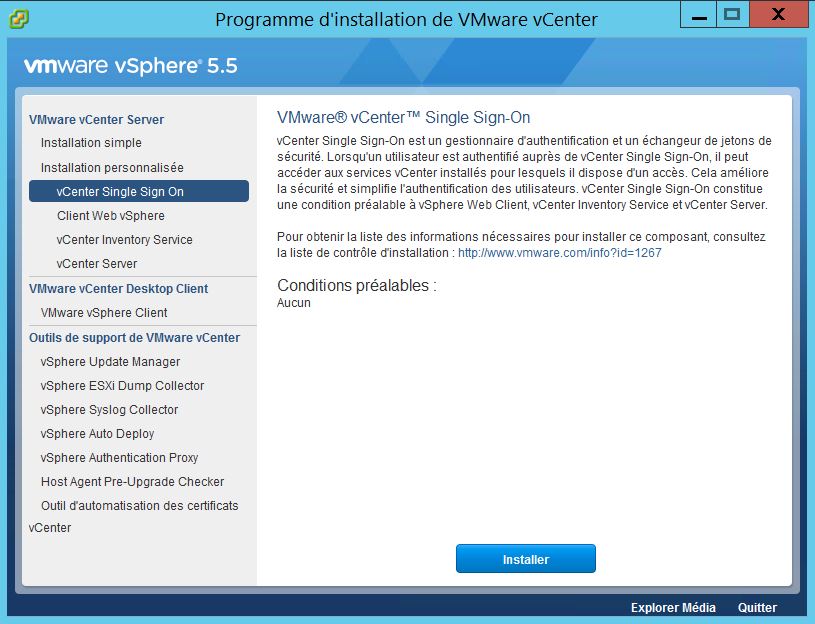The width and height of the screenshot is (815, 624).
Task: Click Quitter to exit the installer
Action: (757, 608)
